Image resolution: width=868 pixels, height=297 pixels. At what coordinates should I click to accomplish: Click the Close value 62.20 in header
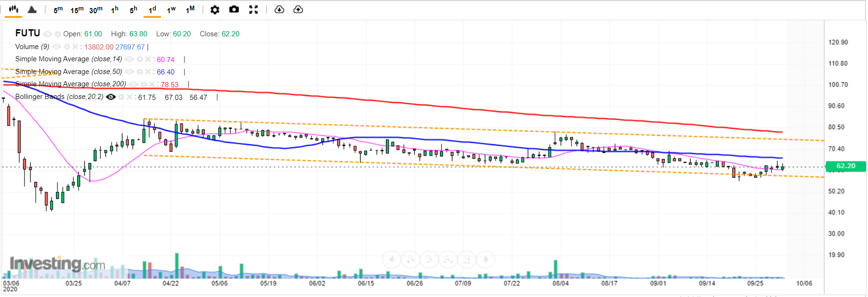[x=231, y=34]
